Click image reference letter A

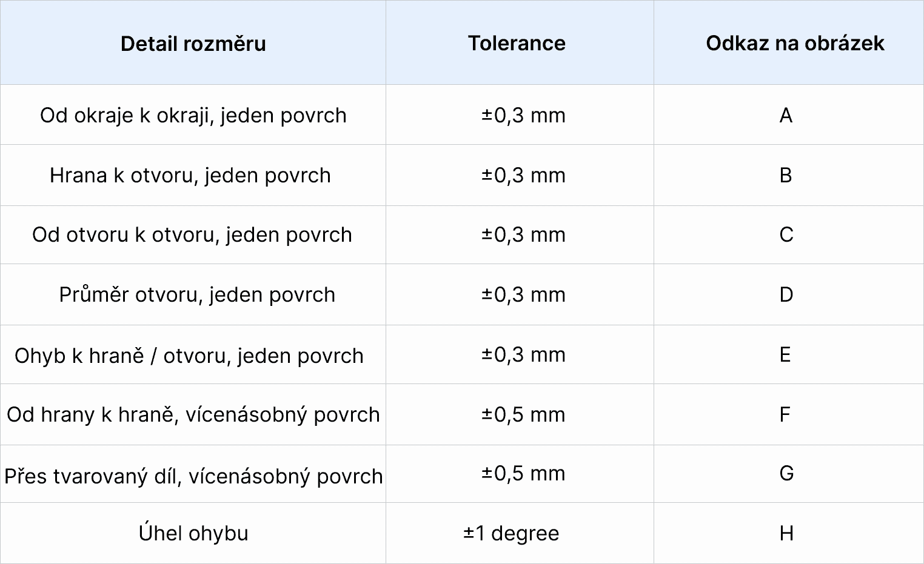click(786, 115)
